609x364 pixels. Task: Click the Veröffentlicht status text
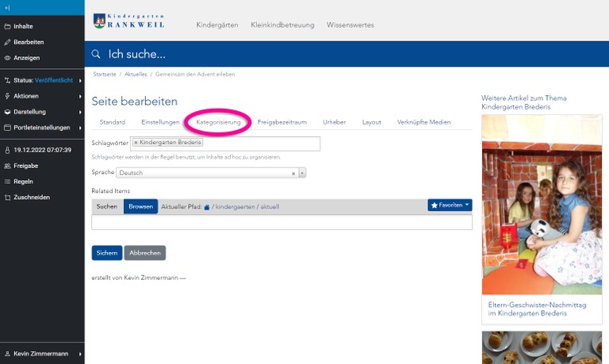pyautogui.click(x=54, y=80)
